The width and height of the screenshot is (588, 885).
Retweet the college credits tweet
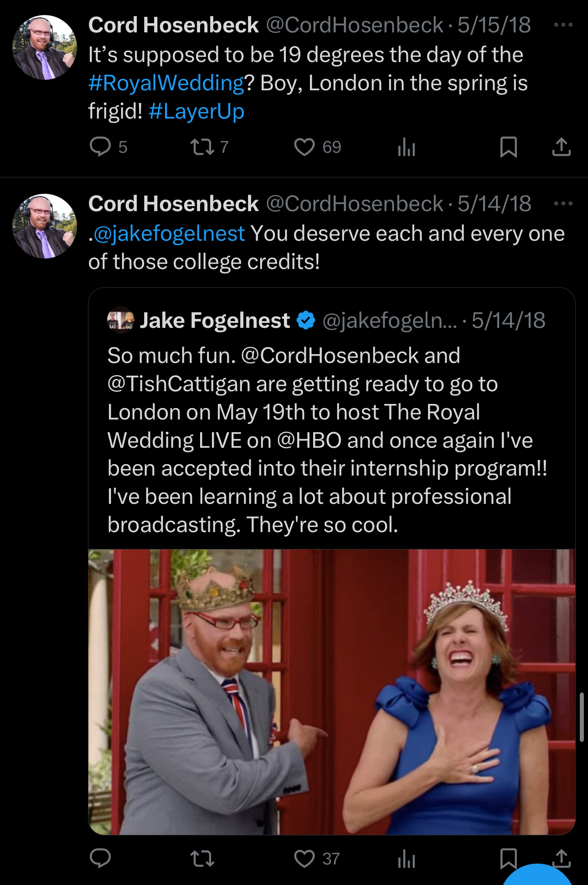click(x=202, y=859)
